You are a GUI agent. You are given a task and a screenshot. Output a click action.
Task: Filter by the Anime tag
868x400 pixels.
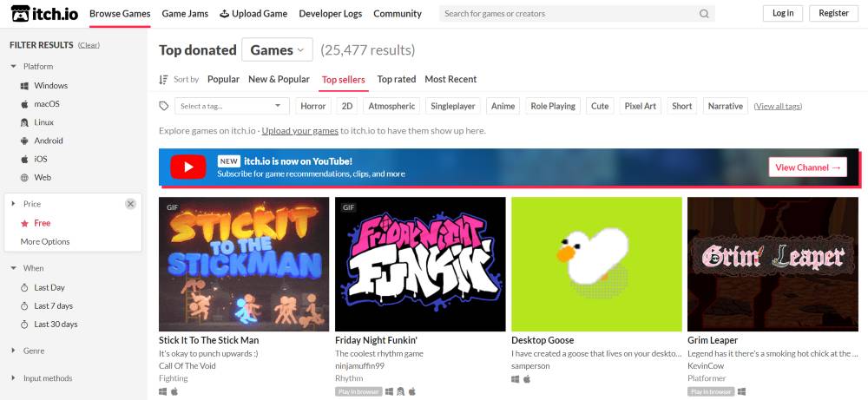pos(503,106)
